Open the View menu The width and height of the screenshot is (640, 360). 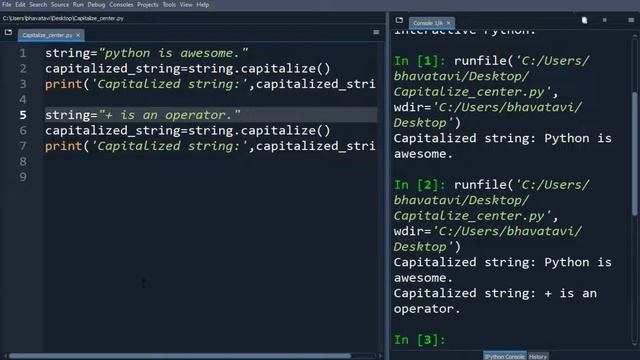pyautogui.click(x=186, y=5)
